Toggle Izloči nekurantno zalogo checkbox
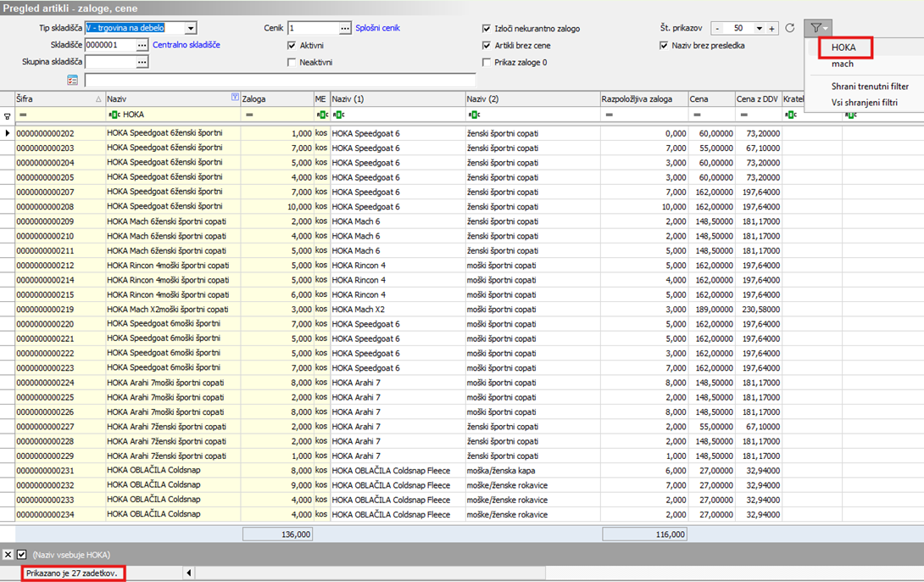The width and height of the screenshot is (924, 582). pyautogui.click(x=487, y=28)
